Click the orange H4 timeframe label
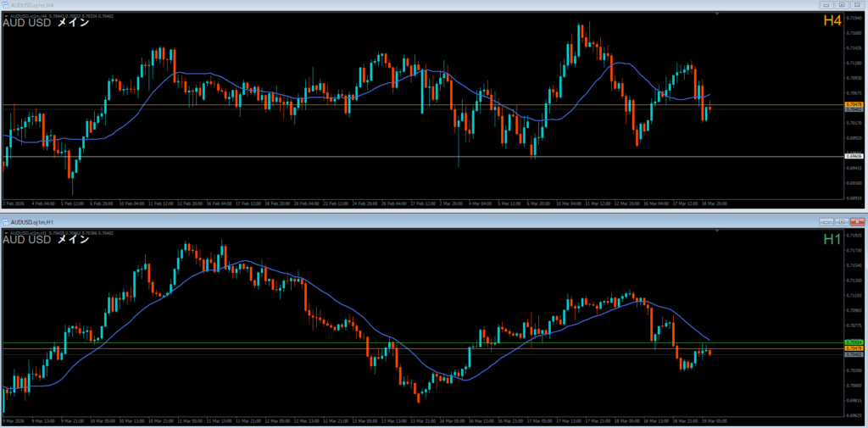 point(832,20)
